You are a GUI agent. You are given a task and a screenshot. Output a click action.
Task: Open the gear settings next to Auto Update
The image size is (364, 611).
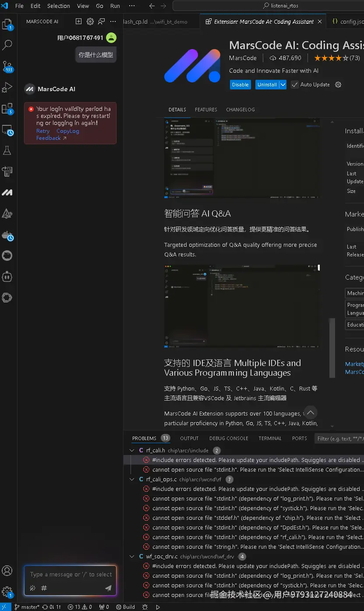click(x=338, y=84)
